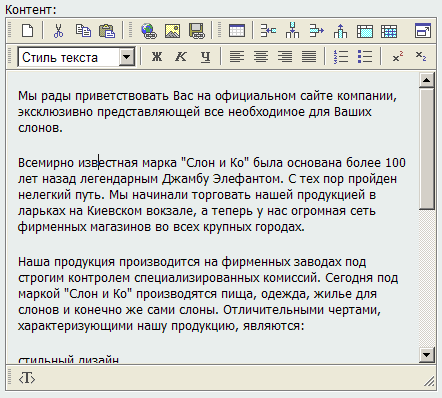Click the New document icon
The image size is (442, 398).
(x=27, y=31)
